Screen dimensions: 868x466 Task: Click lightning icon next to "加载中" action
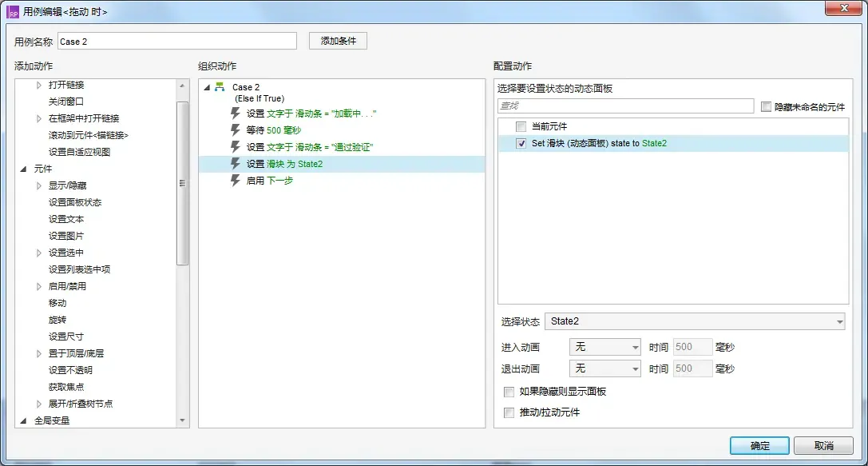point(236,114)
